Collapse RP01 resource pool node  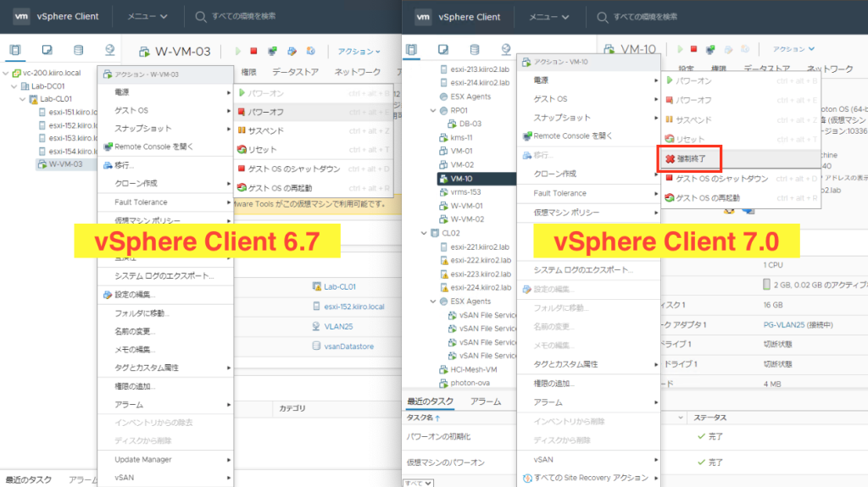(x=433, y=111)
